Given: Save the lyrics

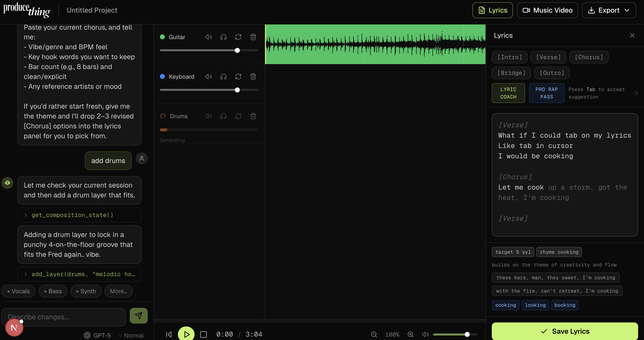Looking at the screenshot, I should 565,331.
